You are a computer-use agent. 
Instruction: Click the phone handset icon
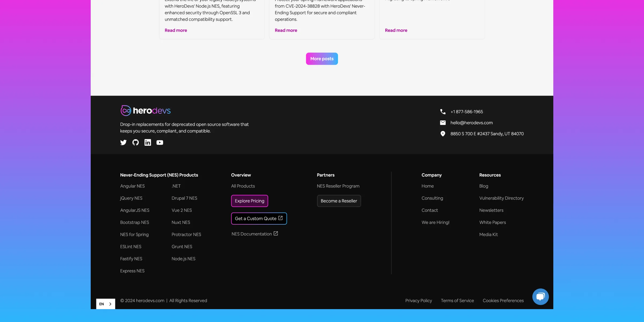click(x=443, y=112)
